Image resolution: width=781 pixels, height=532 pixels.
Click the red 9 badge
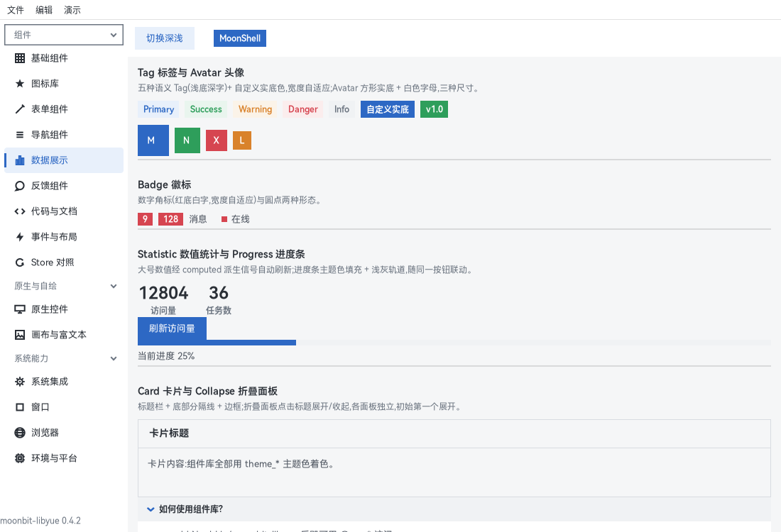pos(146,219)
